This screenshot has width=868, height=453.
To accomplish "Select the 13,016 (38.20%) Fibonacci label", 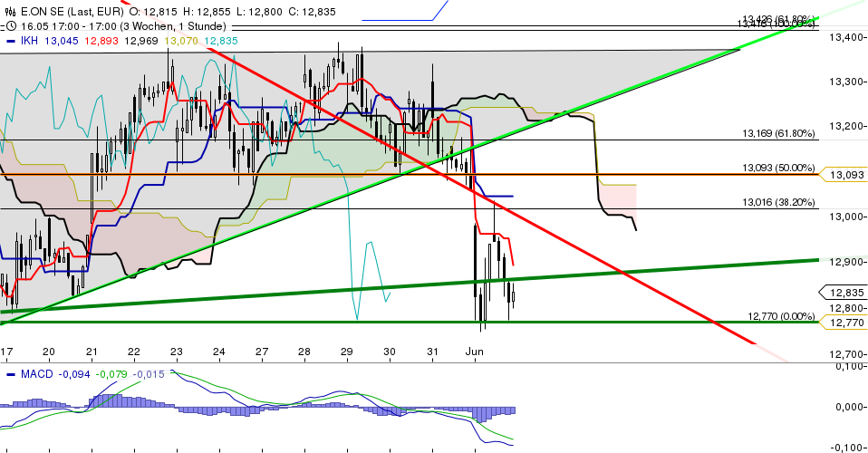I will [778, 203].
